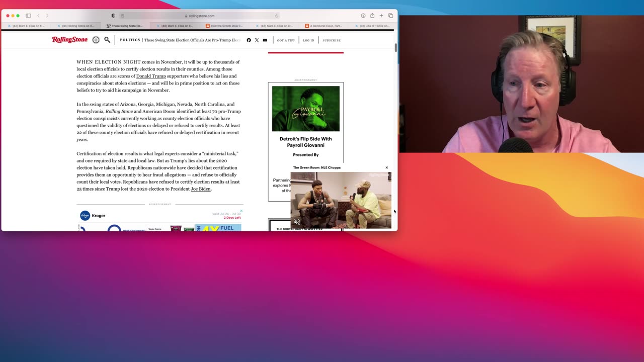Image resolution: width=644 pixels, height=362 pixels.
Task: Close the Kroger advertisement
Action: pos(241,211)
